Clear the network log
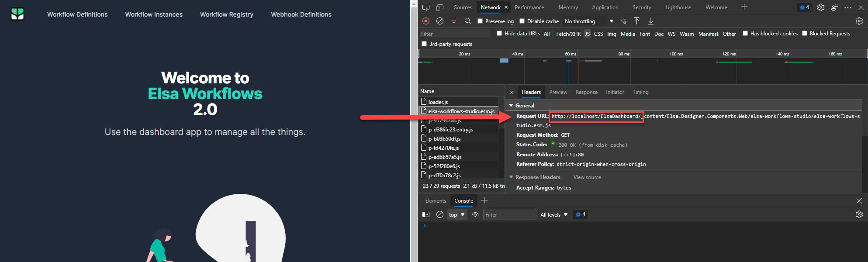Viewport: 868px width, 262px height. tap(440, 21)
